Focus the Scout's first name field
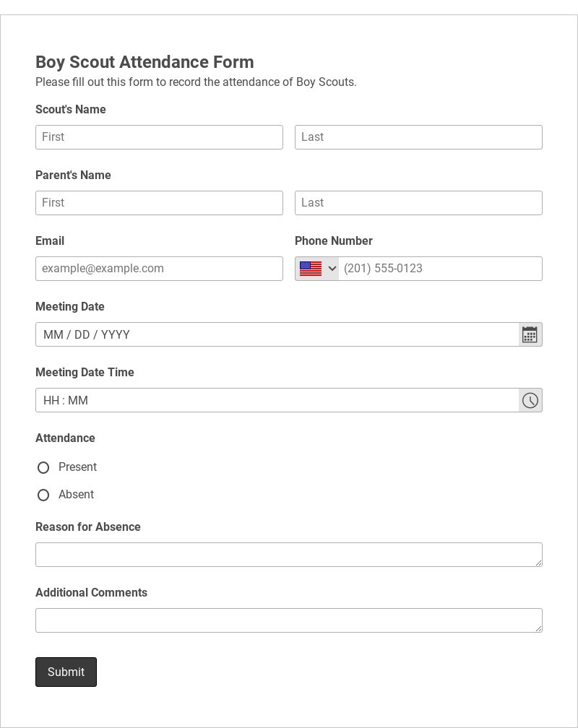The image size is (578, 728). click(159, 137)
